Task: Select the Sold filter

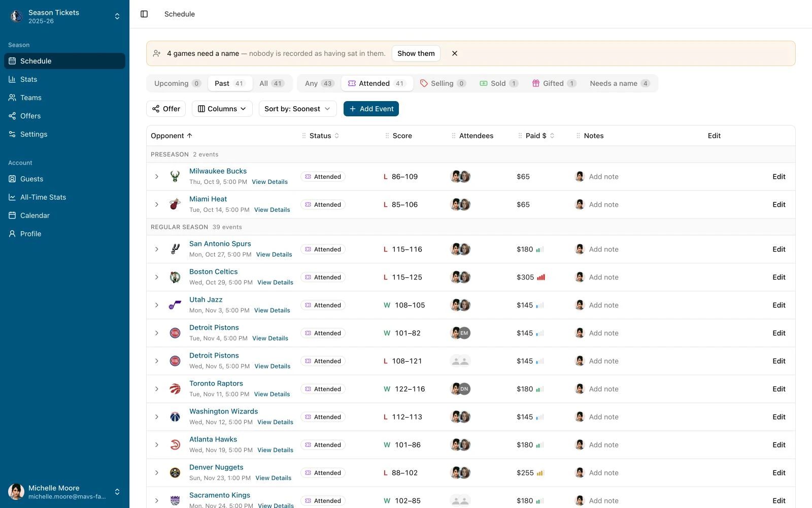Action: click(x=499, y=83)
